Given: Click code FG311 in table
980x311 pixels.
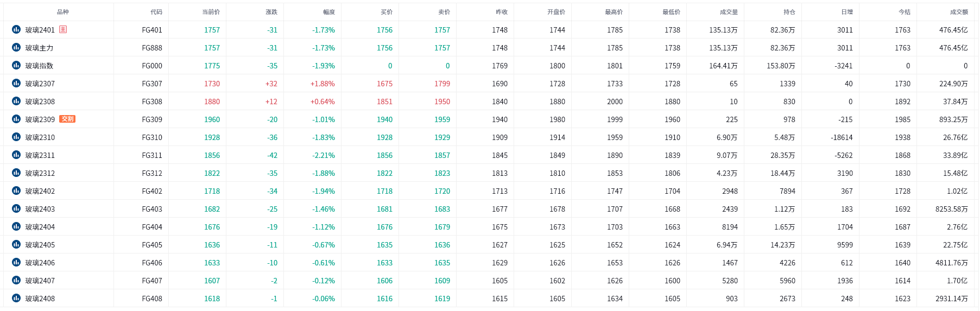Looking at the screenshot, I should coord(152,155).
